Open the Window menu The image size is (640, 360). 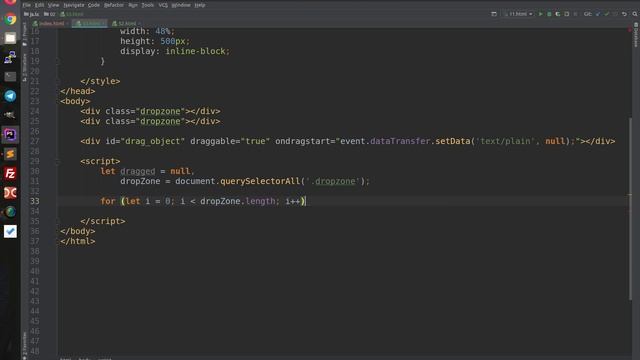click(181, 5)
